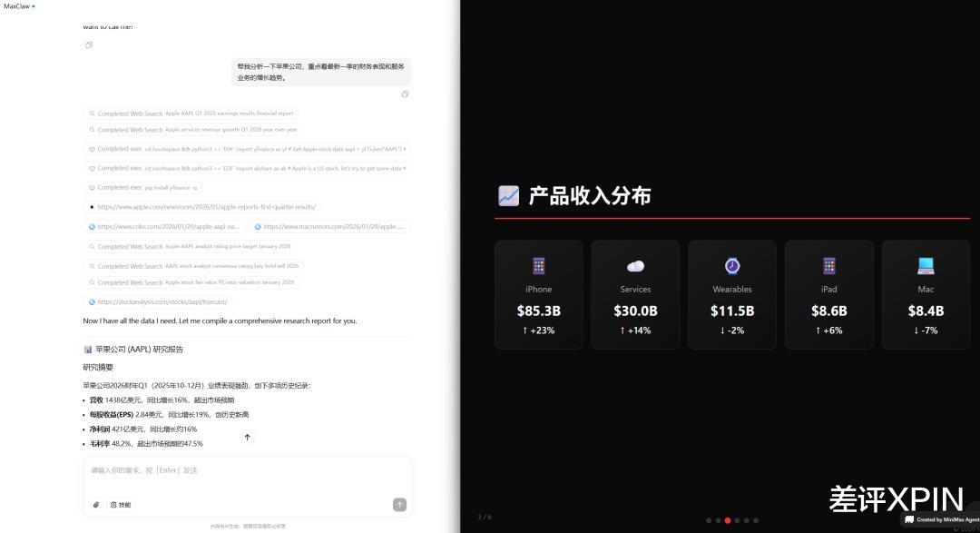Viewport: 980px width, 533px height.
Task: Click the 净利润 421亿美元 bullet line
Action: (143, 429)
